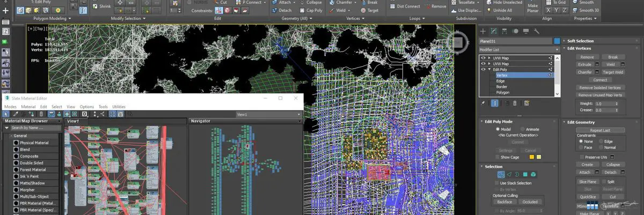The width and height of the screenshot is (644, 215).
Task: Open the Utilities menu in Slate Material Editor
Action: [x=119, y=106]
